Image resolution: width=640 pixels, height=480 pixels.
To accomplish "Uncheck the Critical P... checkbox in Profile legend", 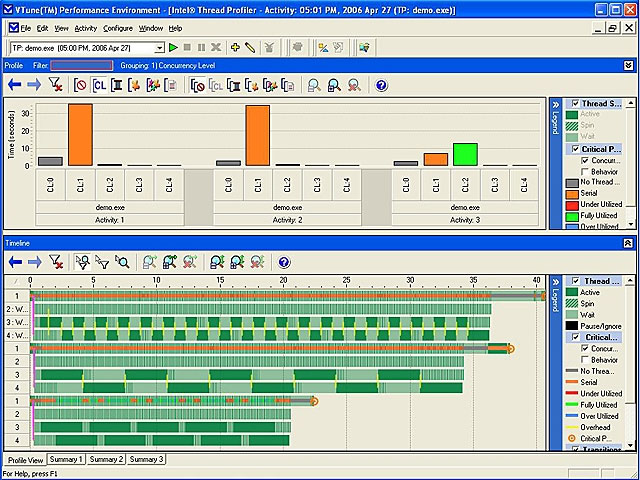I will 574,149.
